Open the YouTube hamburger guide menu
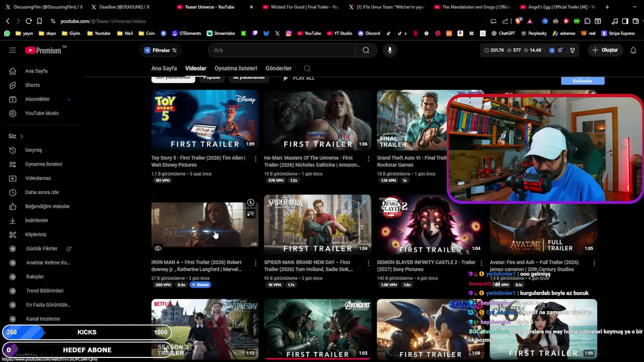The width and height of the screenshot is (644, 362). (13, 50)
